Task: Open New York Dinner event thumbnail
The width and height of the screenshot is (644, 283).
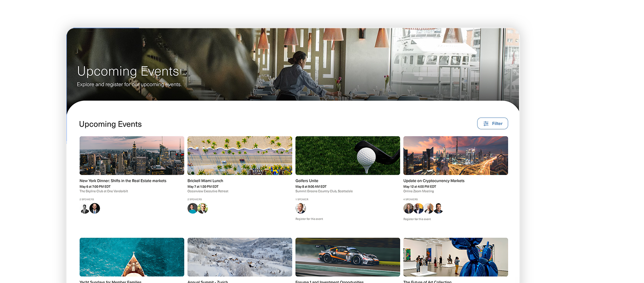Action: click(x=132, y=156)
